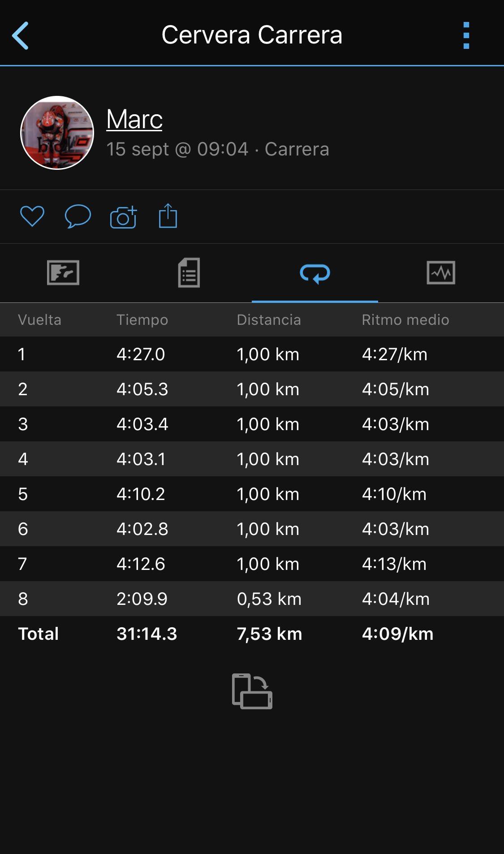Tap the add photo camera icon
504x854 pixels.
pyautogui.click(x=123, y=217)
